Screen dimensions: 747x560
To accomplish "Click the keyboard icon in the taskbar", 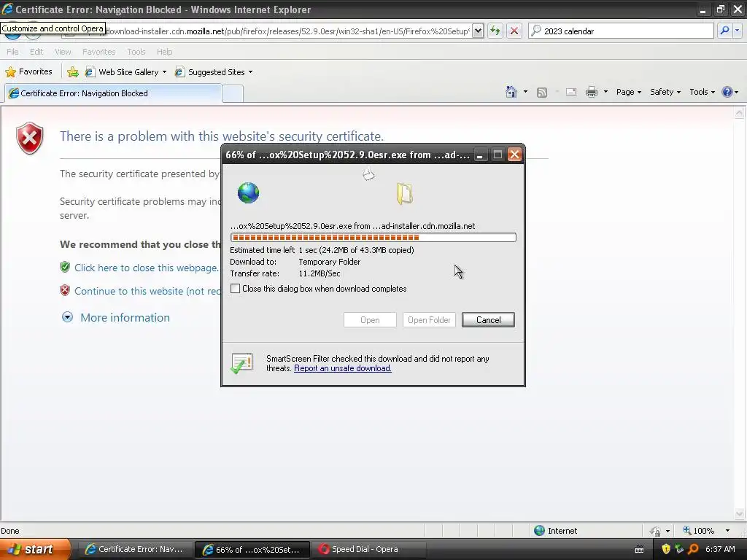I will tap(639, 550).
